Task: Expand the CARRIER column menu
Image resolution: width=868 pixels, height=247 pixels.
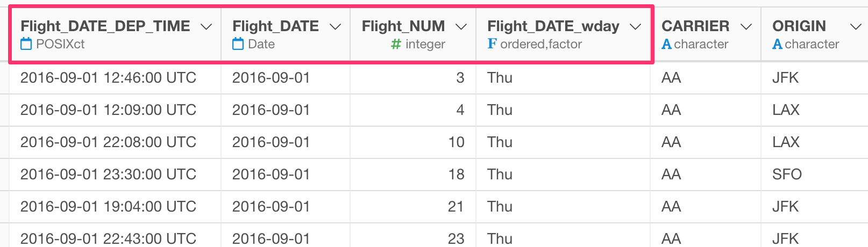Action: point(746,27)
